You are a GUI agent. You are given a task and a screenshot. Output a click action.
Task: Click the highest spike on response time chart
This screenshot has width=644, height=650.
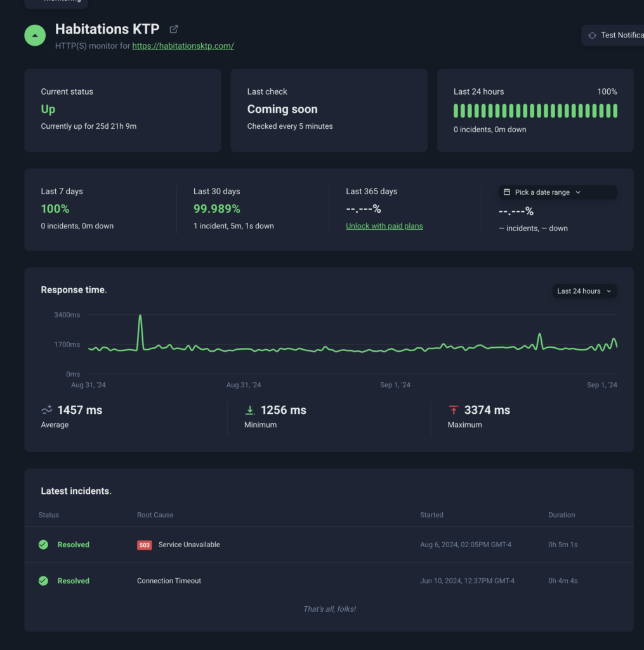140,316
